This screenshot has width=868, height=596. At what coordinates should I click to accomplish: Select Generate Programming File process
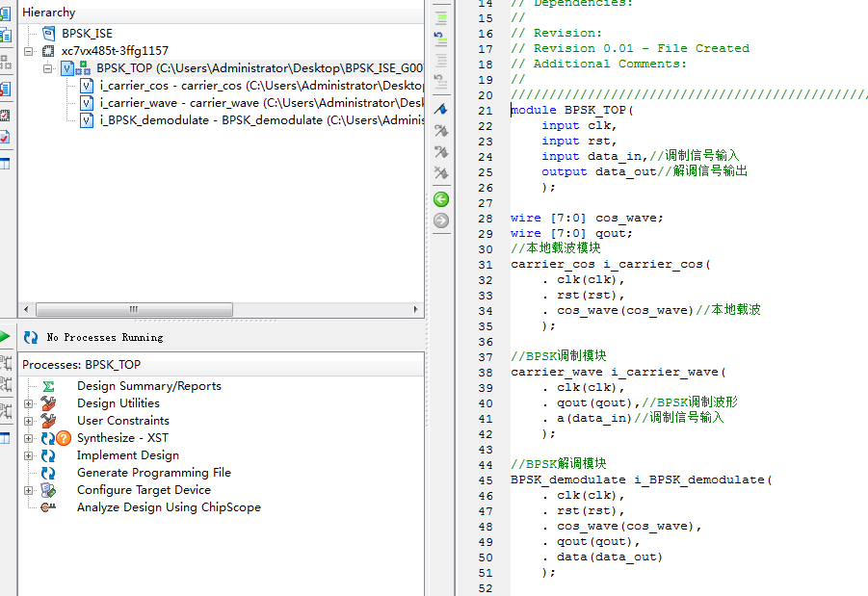point(153,473)
